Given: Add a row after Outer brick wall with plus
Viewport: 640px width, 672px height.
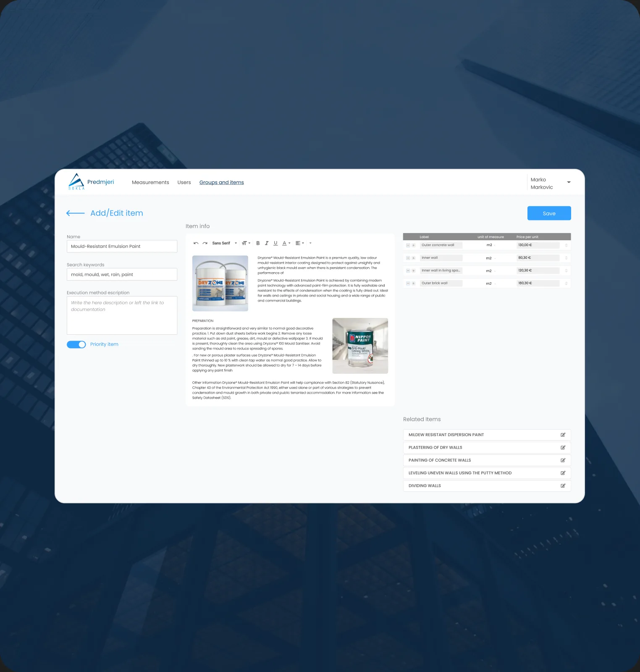Looking at the screenshot, I should 414,283.
